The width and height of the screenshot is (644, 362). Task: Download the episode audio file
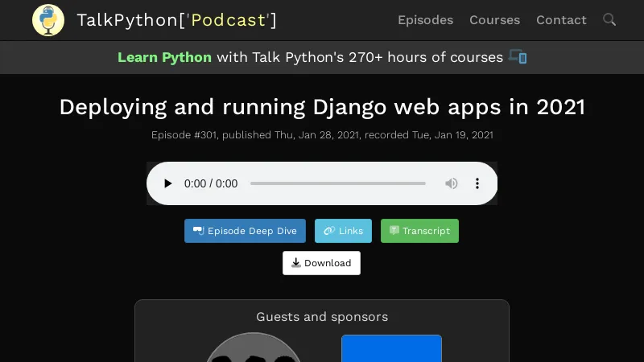point(321,263)
